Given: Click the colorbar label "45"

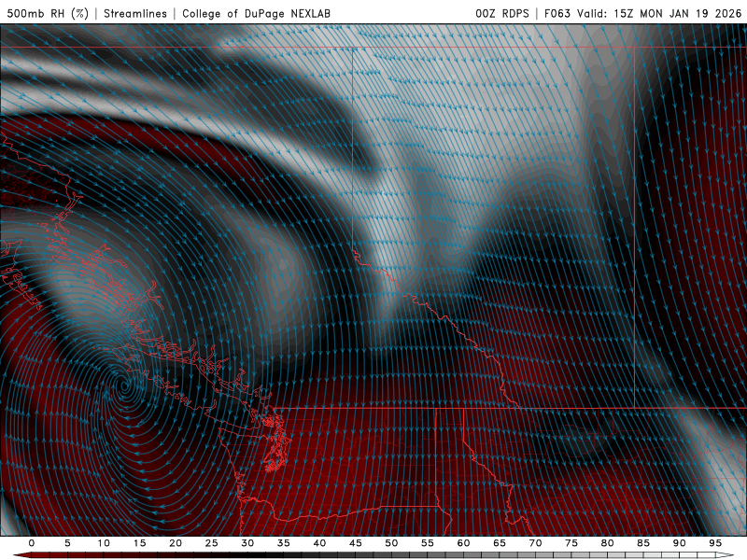Looking at the screenshot, I should click(356, 543).
